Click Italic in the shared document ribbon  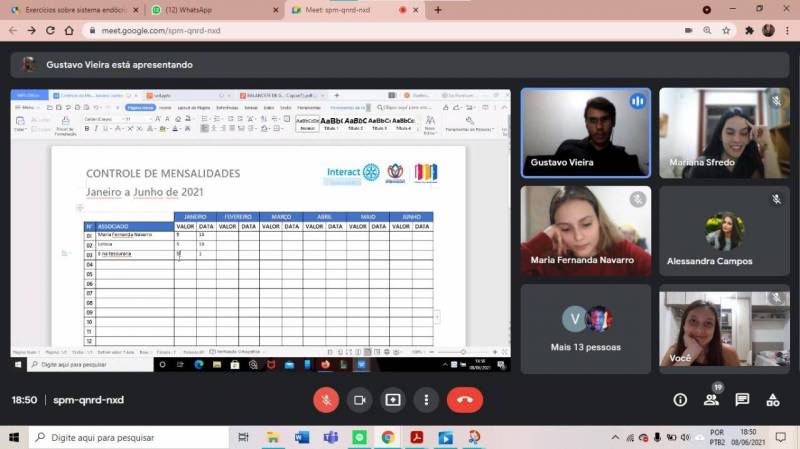tap(96, 129)
